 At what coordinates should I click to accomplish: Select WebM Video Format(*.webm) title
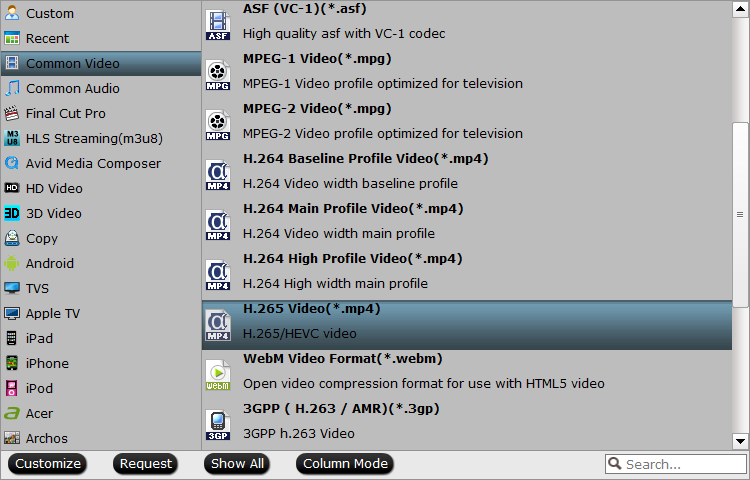tap(342, 359)
